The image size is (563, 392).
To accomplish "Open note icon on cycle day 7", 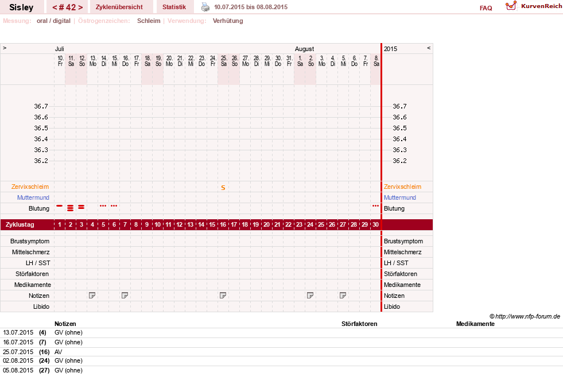I will tap(125, 296).
